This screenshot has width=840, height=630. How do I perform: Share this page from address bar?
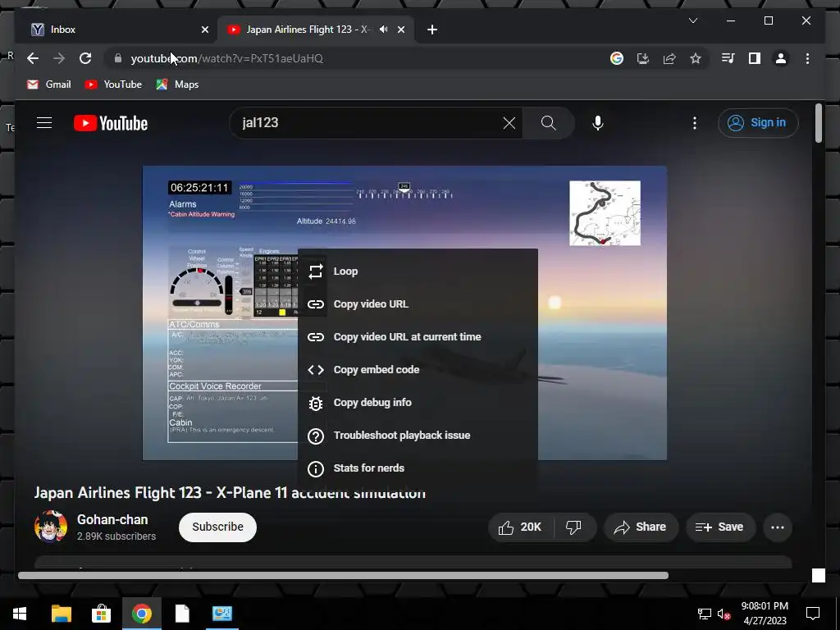click(x=669, y=58)
